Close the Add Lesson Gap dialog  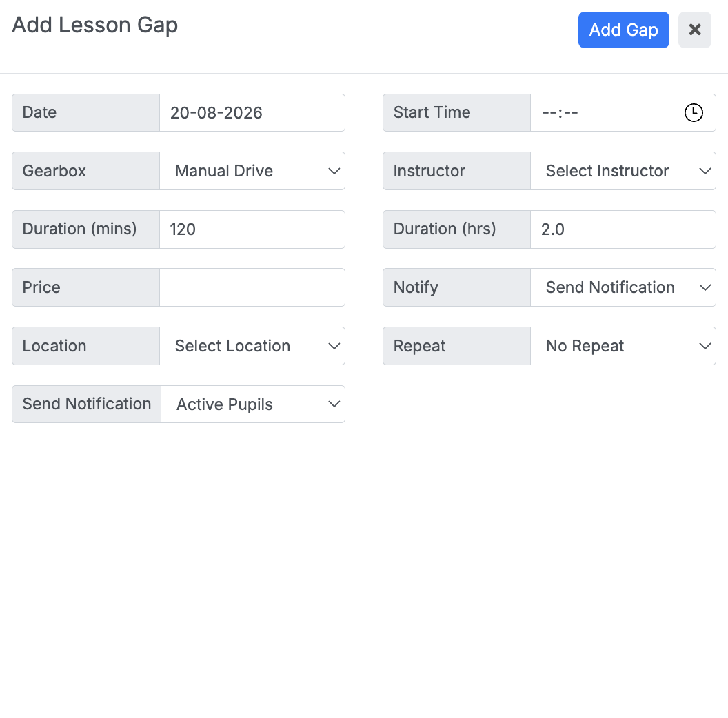pyautogui.click(x=695, y=30)
